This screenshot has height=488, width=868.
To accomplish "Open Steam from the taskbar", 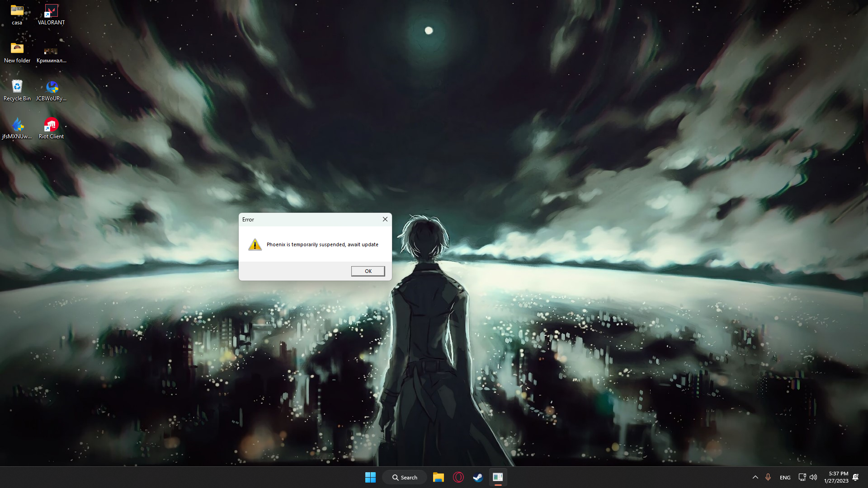I will 478,477.
